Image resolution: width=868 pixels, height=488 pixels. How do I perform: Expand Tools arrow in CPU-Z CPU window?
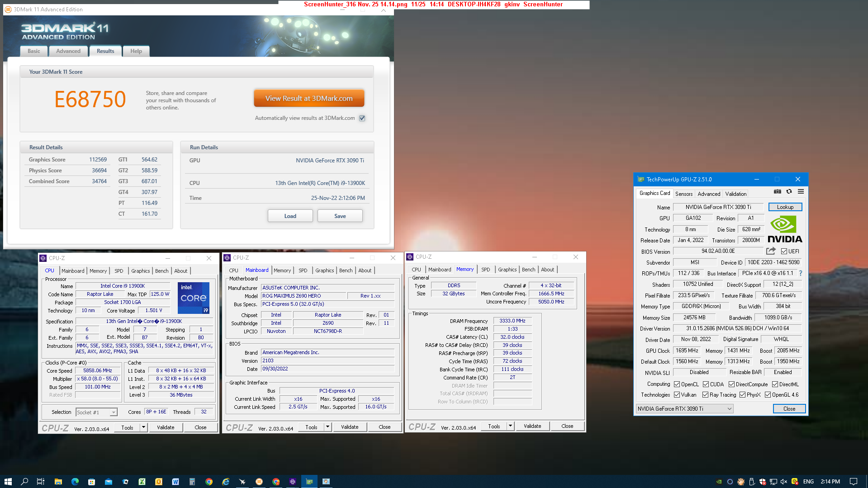pyautogui.click(x=143, y=427)
